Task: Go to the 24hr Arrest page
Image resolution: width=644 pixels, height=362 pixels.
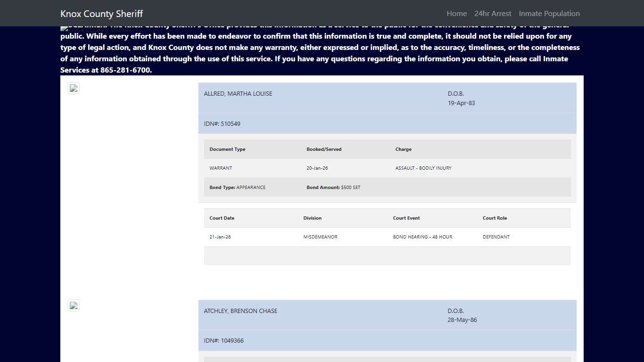Action: [x=493, y=13]
